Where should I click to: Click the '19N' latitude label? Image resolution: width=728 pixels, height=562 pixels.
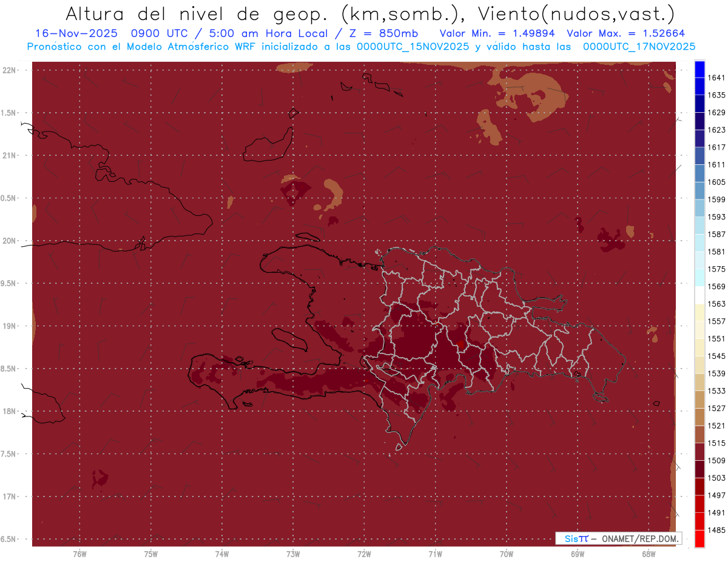coord(10,326)
